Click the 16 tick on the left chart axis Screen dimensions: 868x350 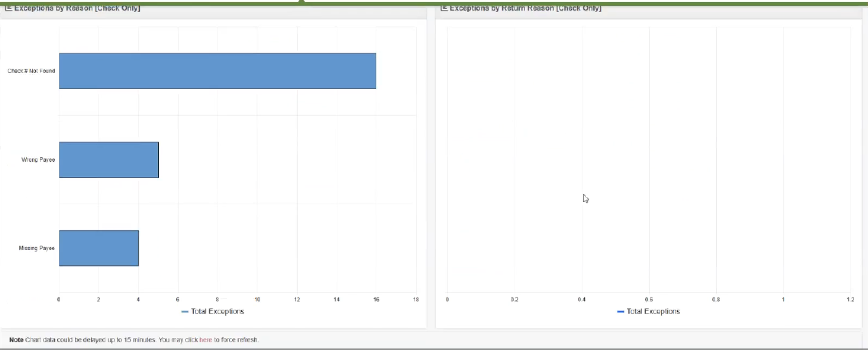click(376, 300)
